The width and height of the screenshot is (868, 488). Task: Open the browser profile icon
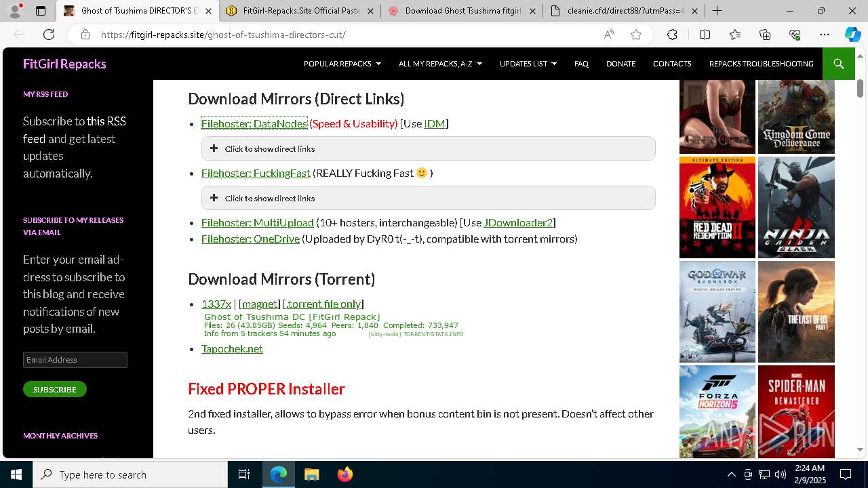tap(15, 11)
